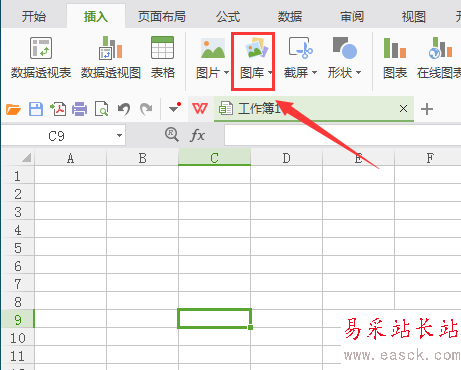Click the 形状 shapes icon
The width and height of the screenshot is (461, 370).
click(345, 48)
